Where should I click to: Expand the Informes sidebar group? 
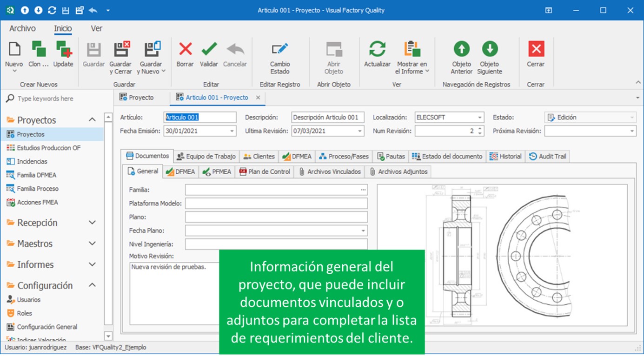tap(92, 264)
